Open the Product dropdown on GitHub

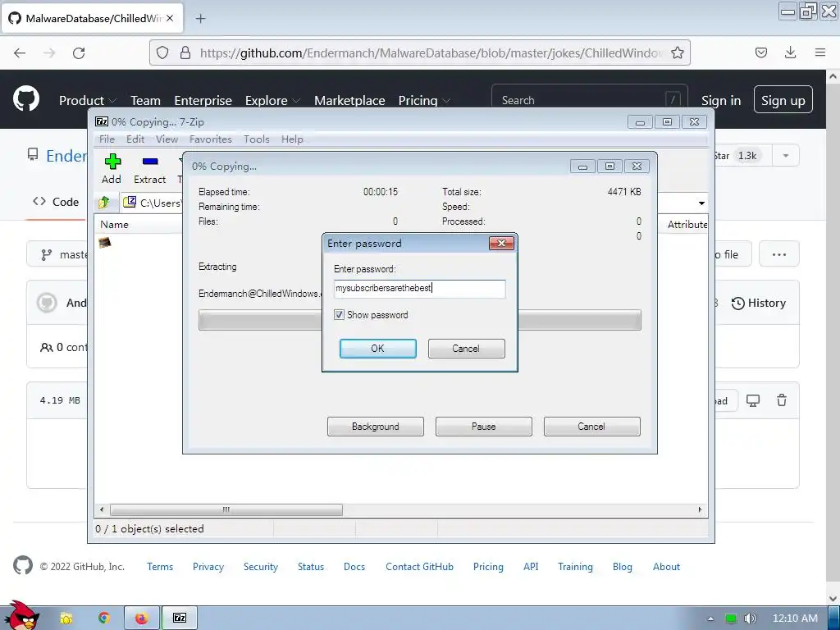click(87, 100)
